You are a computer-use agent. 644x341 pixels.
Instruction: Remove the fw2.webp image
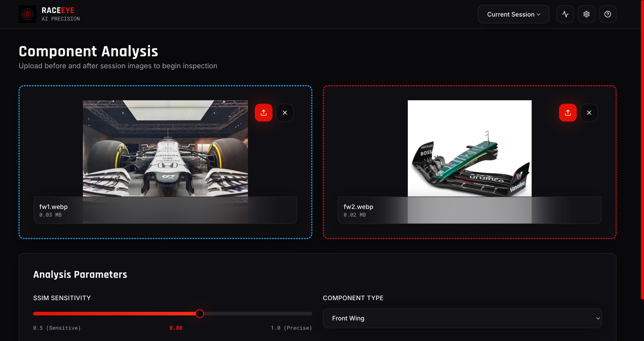tap(589, 113)
